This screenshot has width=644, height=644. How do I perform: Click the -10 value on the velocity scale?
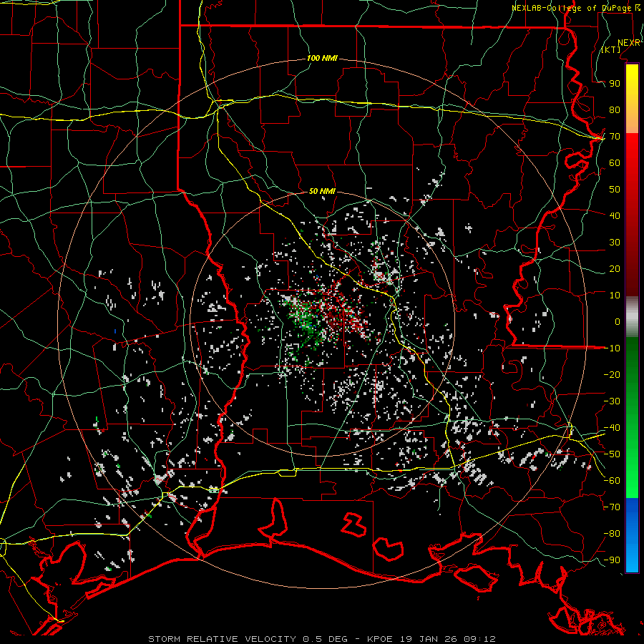point(612,348)
